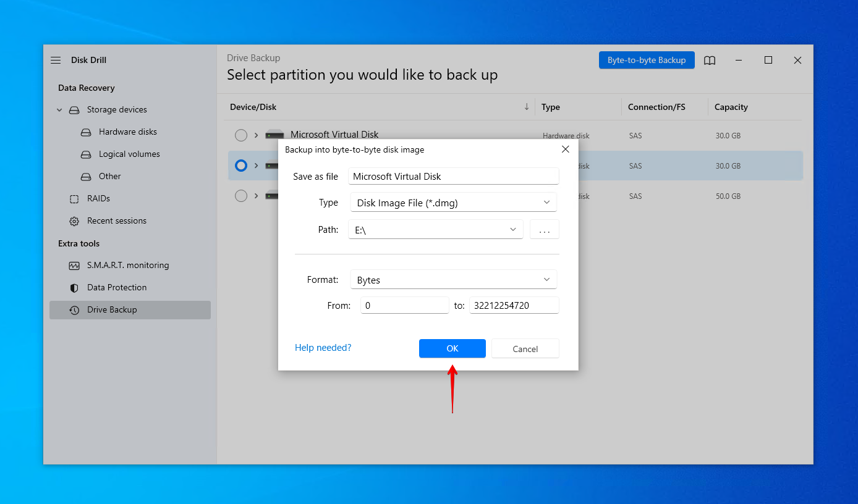Open the hamburger menu beside Disk Drill
Viewport: 858px width, 504px height.
point(56,60)
